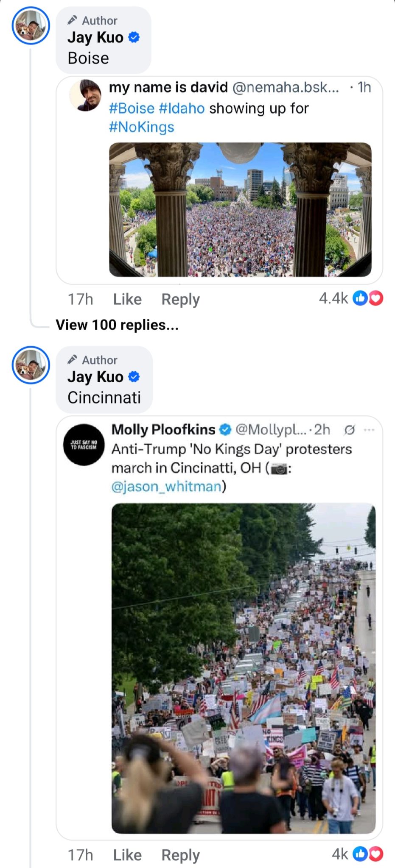
Task: Open the Cincinnati march photo
Action: click(244, 668)
